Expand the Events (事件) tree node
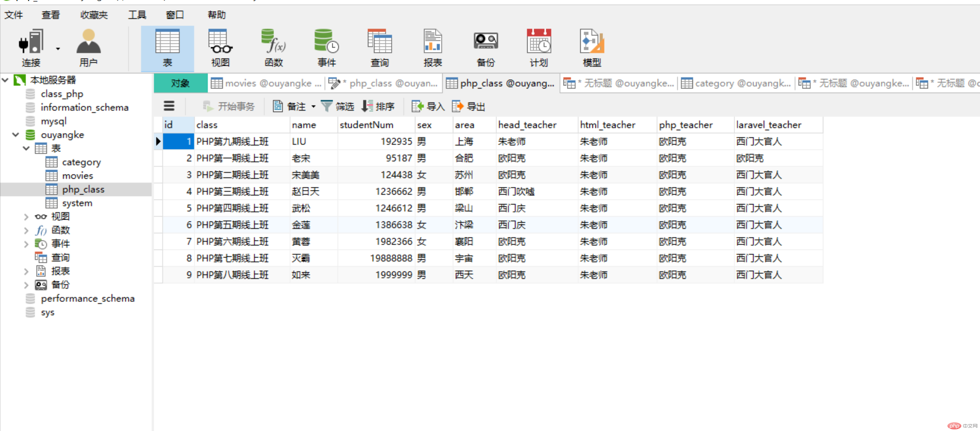Viewport: 980px width, 431px height. [26, 244]
